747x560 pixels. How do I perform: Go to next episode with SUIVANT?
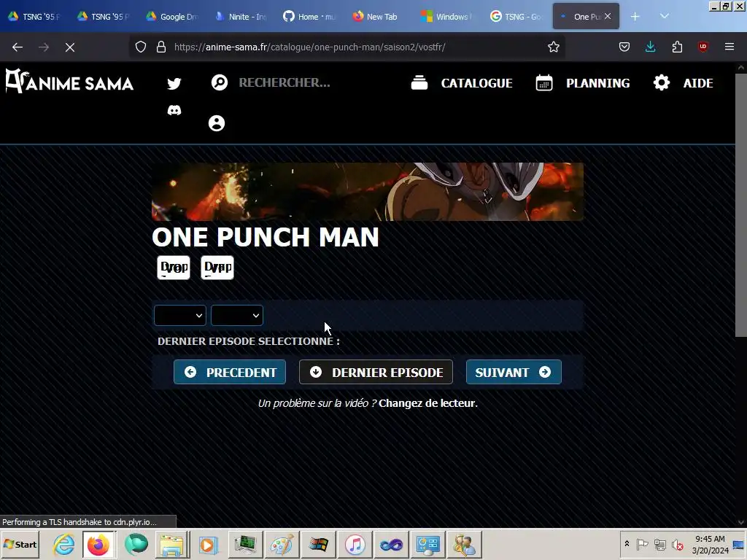pos(514,372)
